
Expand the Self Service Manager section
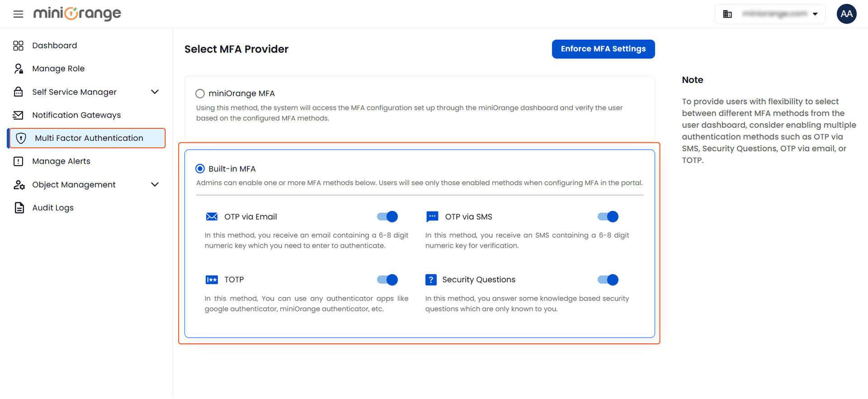click(x=155, y=92)
